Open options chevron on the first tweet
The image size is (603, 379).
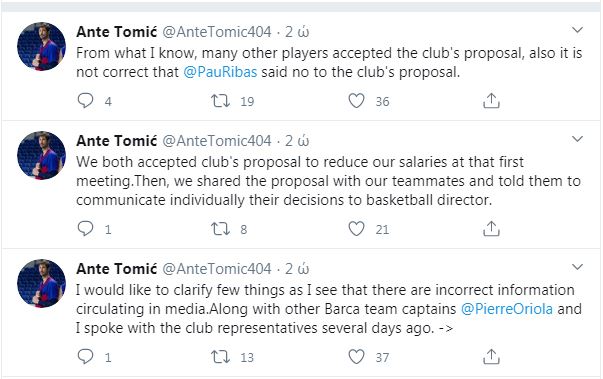point(578,30)
